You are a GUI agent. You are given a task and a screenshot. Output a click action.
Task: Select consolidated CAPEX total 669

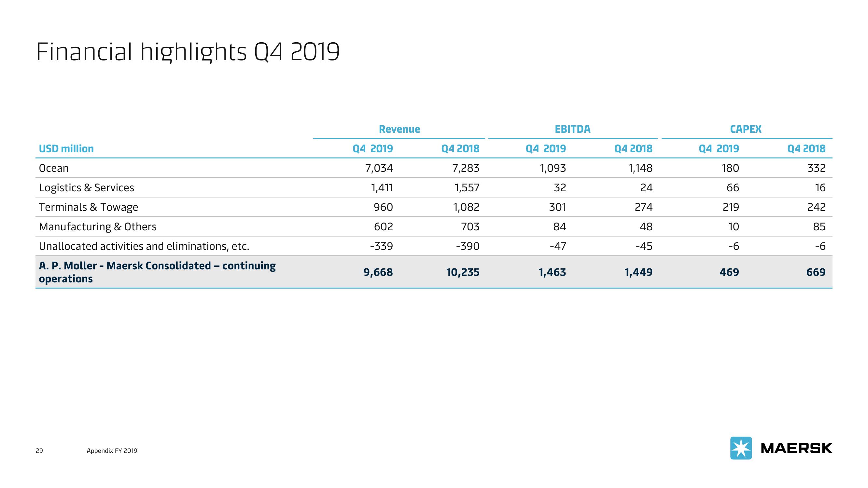coord(816,272)
